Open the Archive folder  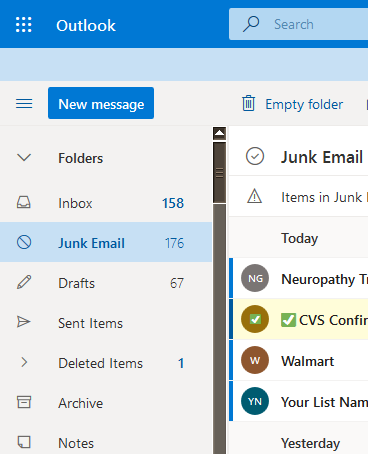click(x=106, y=403)
